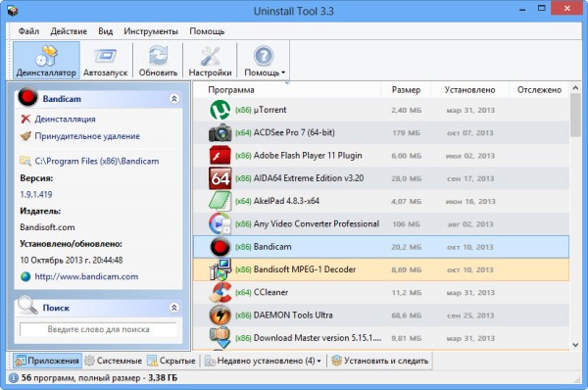Click the red X Деинсталляция icon

click(x=25, y=119)
